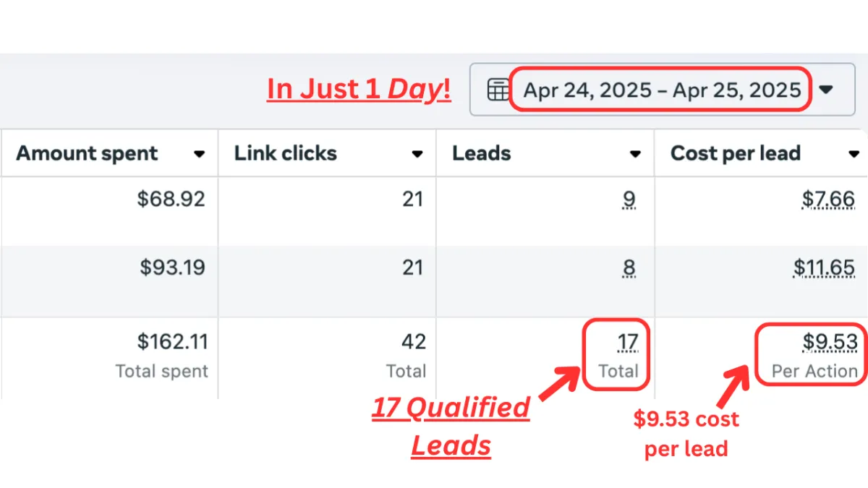Sort by the Link clicks header
Screen dimensions: 868x488
pyautogui.click(x=286, y=153)
